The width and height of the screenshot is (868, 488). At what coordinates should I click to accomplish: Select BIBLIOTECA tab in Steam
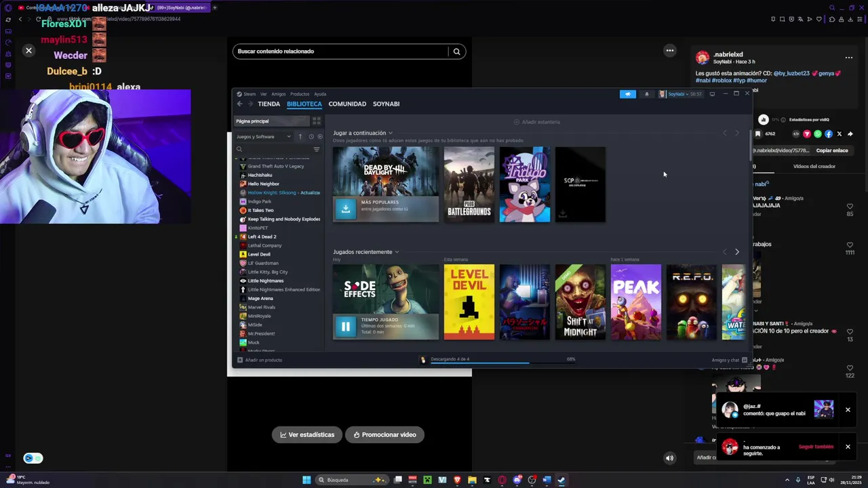(x=304, y=104)
